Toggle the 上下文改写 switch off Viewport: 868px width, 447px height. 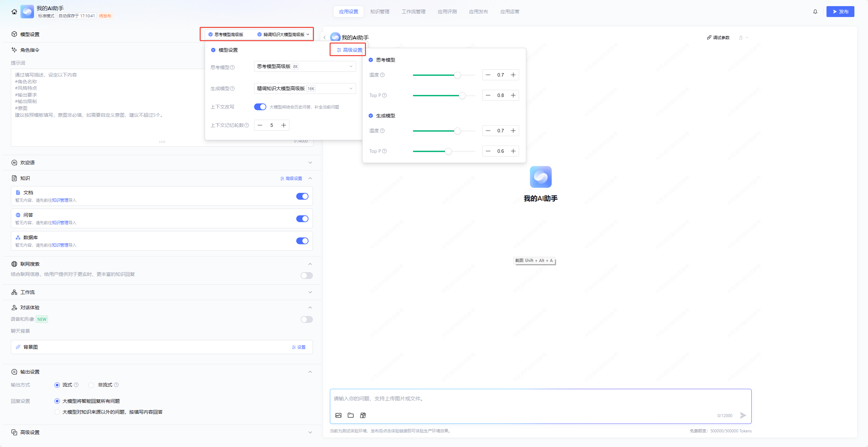[260, 107]
